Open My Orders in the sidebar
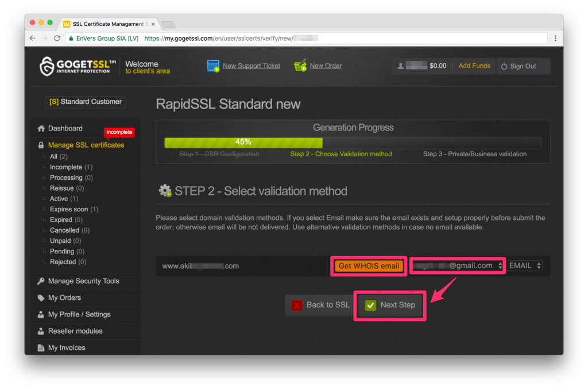Screen dimensions: 588x390 coord(64,298)
